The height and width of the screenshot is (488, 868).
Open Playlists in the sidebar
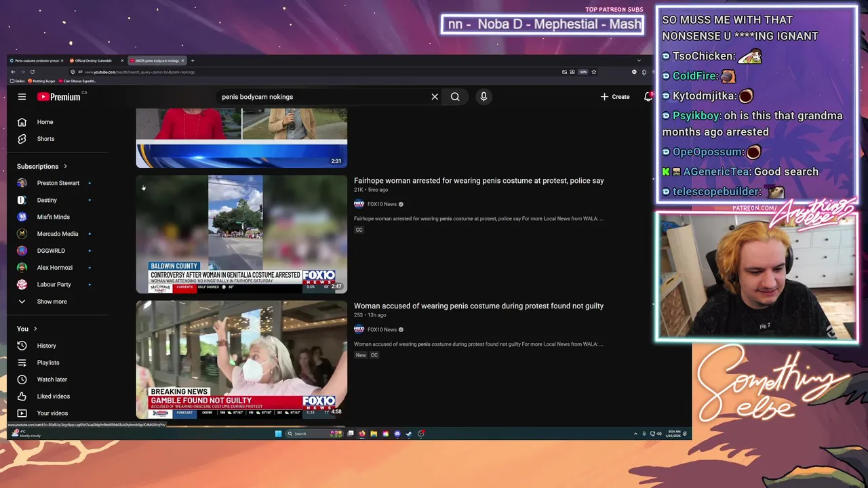coord(47,363)
